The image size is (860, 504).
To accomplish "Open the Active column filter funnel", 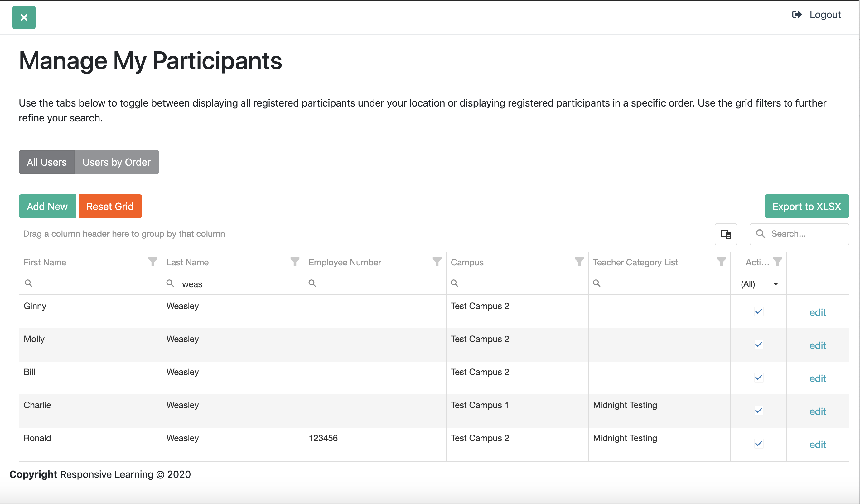I will [778, 262].
